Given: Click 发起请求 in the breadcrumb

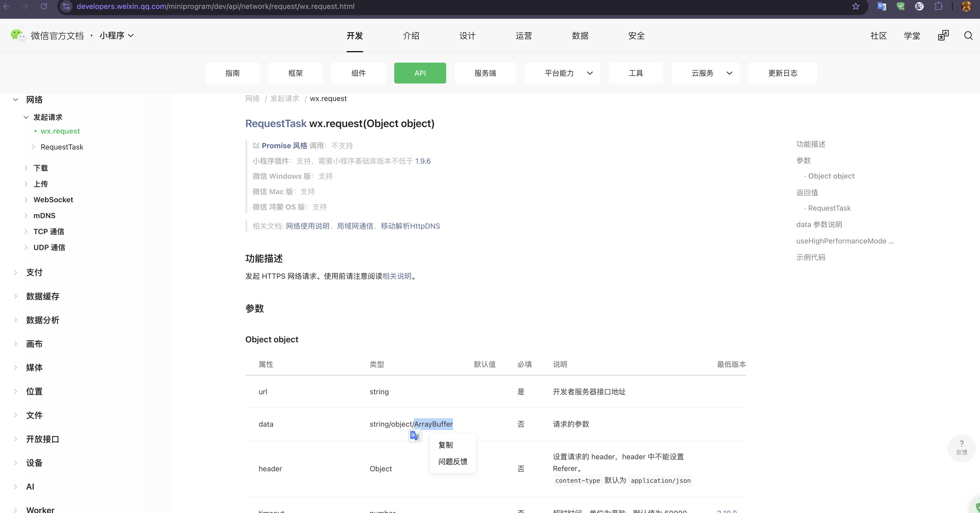Looking at the screenshot, I should point(285,99).
